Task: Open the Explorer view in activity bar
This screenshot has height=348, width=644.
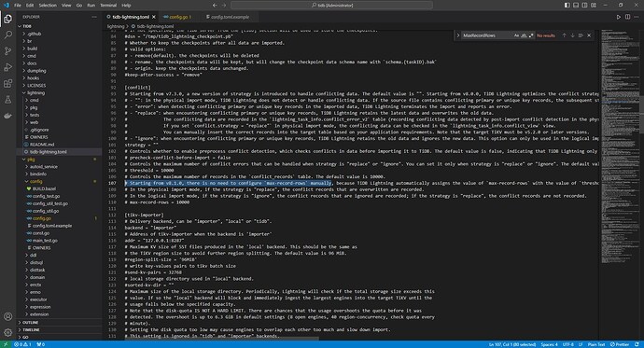Action: 7,19
